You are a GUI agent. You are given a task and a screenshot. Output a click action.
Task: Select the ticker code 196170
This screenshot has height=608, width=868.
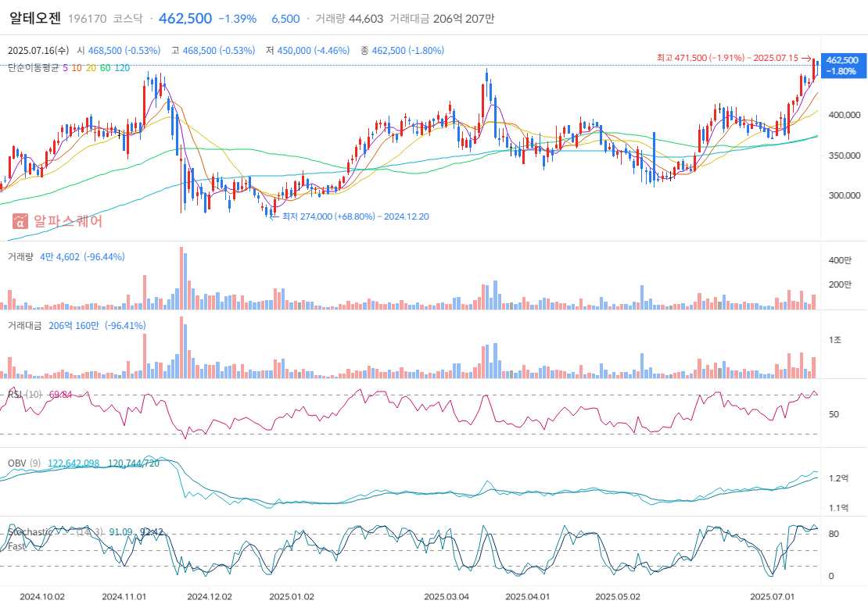(x=87, y=19)
